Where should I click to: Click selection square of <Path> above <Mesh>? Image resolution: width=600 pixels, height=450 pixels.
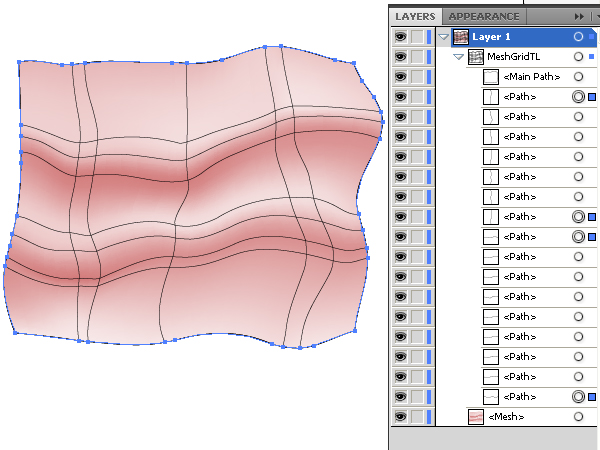pos(592,397)
